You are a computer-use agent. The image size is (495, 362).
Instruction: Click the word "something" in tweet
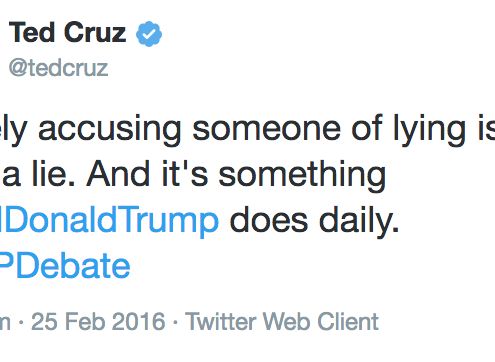(x=302, y=176)
